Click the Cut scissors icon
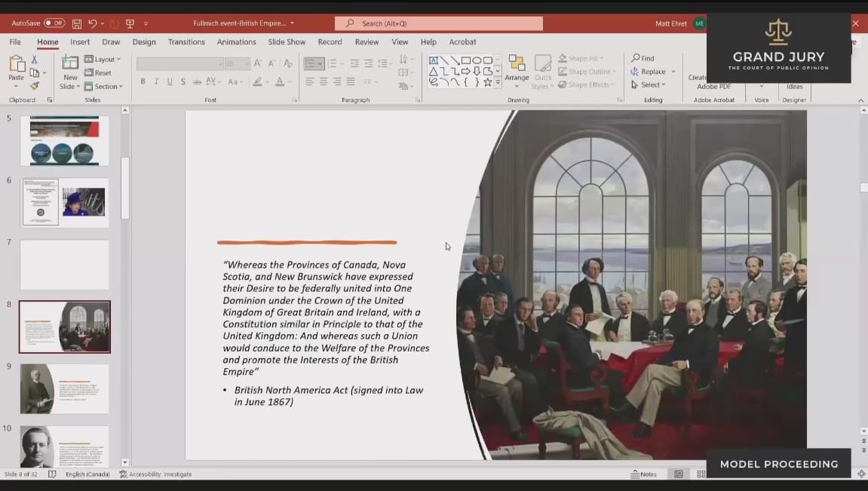The height and width of the screenshot is (491, 868). (x=34, y=60)
